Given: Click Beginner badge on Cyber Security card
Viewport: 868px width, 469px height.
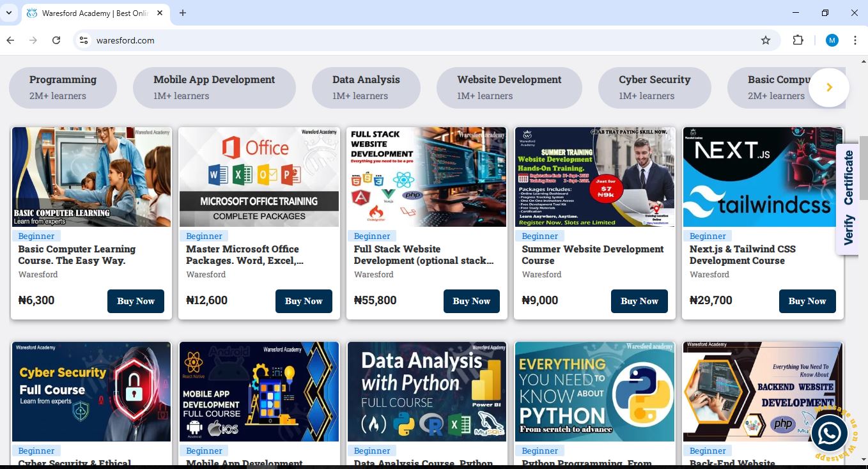Looking at the screenshot, I should point(36,450).
